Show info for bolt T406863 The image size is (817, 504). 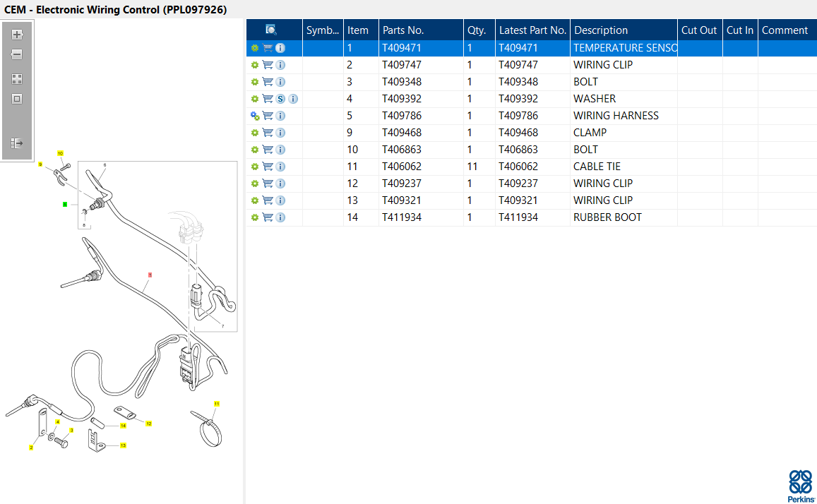pos(280,150)
